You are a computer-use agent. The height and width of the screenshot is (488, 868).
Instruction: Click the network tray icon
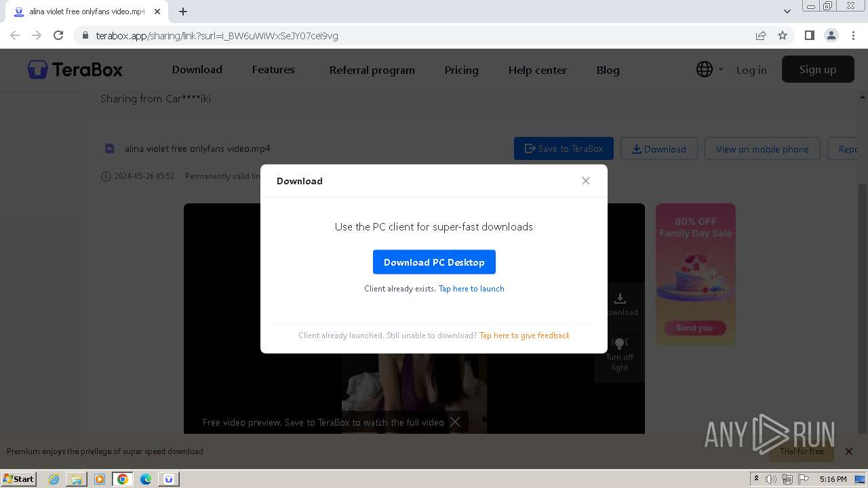(x=787, y=479)
